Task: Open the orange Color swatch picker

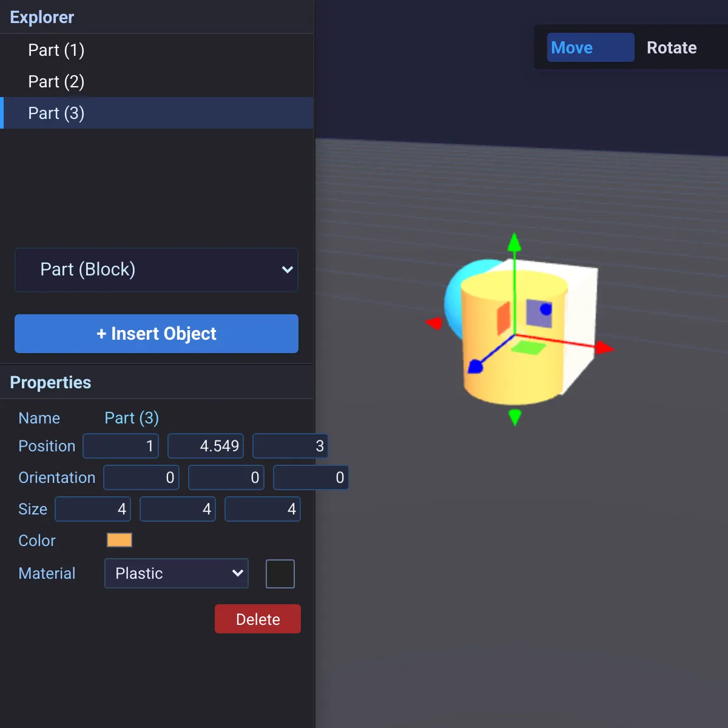Action: click(x=120, y=540)
